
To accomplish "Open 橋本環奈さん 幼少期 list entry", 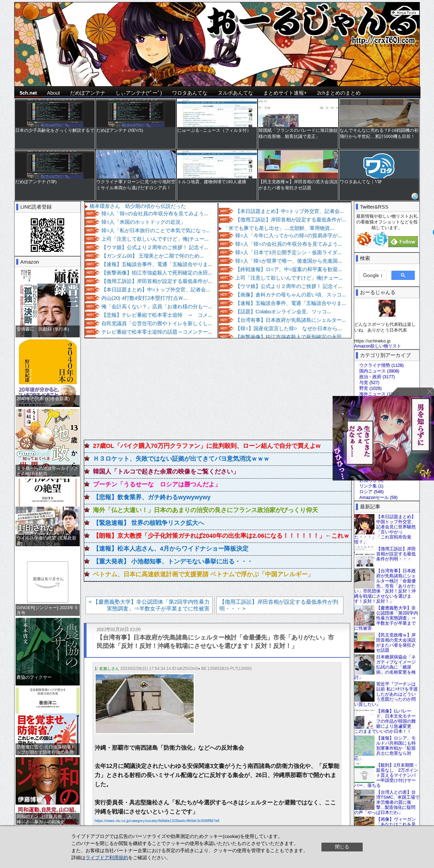I will tap(138, 206).
